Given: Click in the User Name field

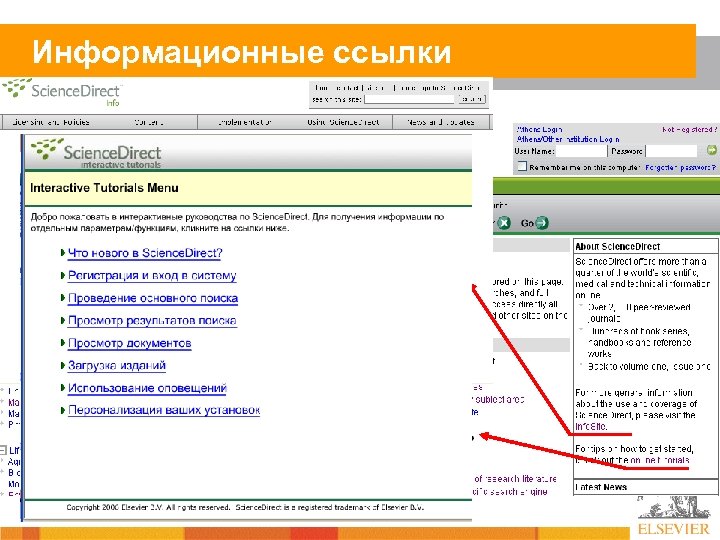Looking at the screenshot, I should click(x=581, y=151).
